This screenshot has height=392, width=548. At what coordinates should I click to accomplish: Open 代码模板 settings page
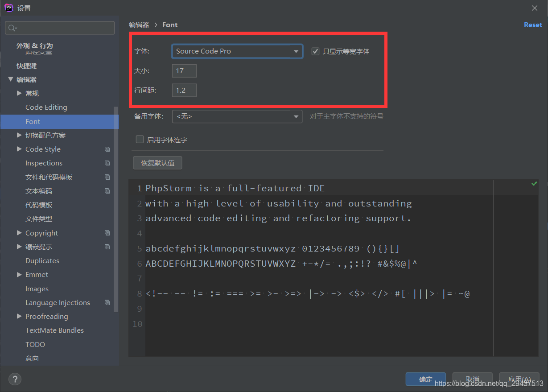(x=39, y=205)
